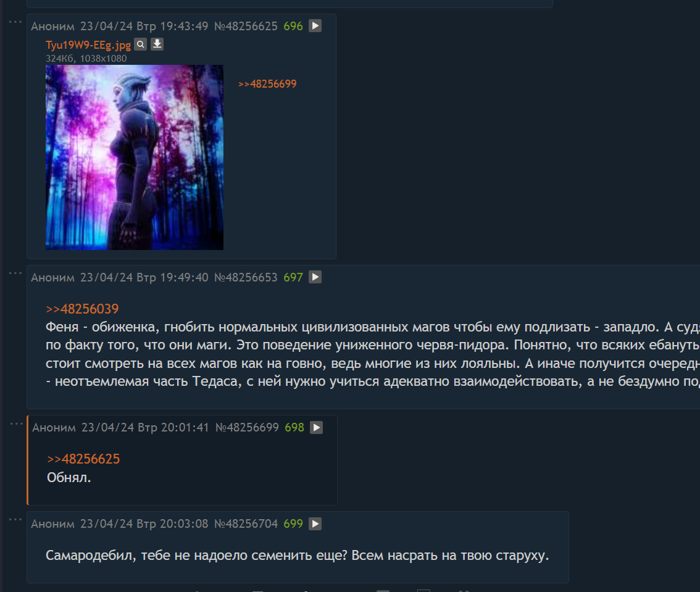Open the three-dot menu beside post №48256653
700x592 pixels.
click(15, 273)
